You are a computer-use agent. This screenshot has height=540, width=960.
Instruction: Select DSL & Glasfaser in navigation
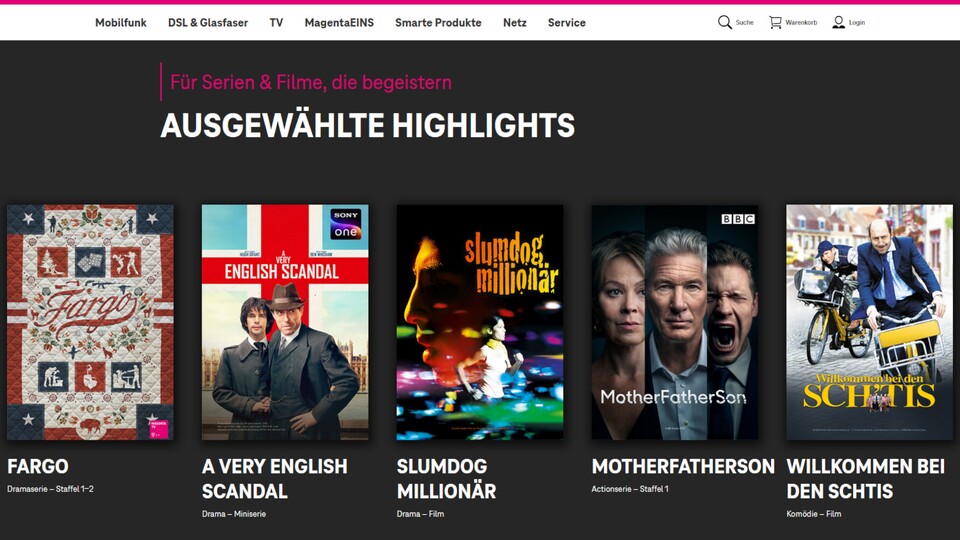click(x=208, y=23)
